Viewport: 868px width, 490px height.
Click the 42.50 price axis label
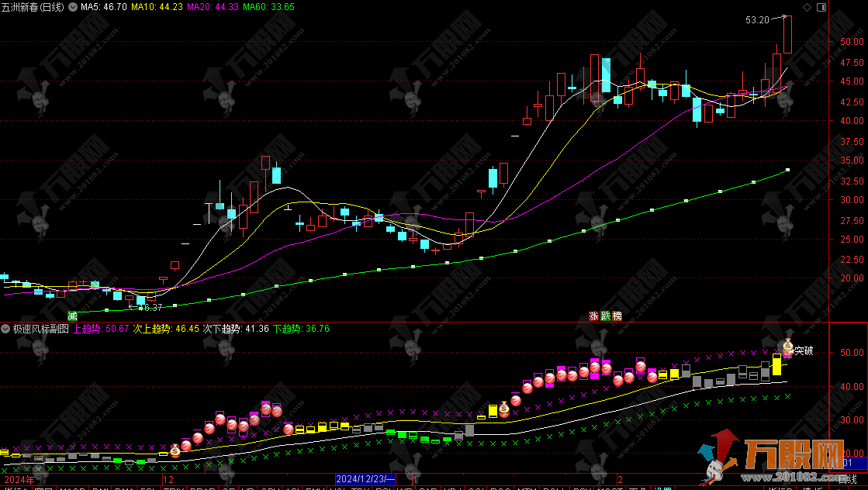tap(852, 102)
